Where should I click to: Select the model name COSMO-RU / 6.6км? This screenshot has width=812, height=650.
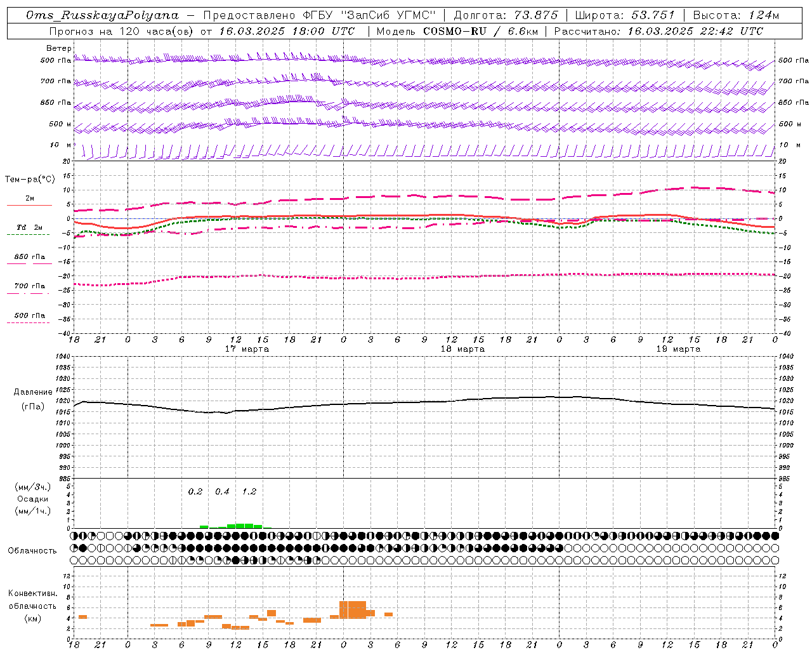(481, 31)
